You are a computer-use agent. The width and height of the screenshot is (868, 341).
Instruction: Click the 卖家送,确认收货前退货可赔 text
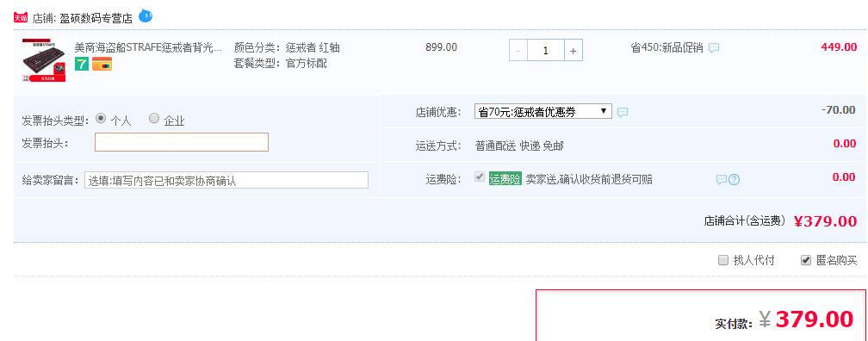[589, 179]
